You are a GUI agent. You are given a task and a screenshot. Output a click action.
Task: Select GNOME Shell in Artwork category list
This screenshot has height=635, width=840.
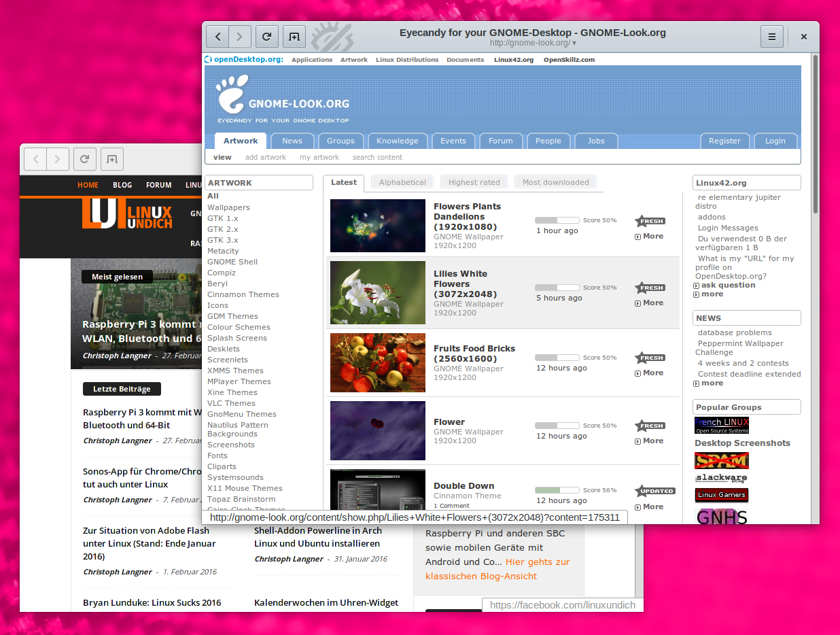(x=232, y=262)
